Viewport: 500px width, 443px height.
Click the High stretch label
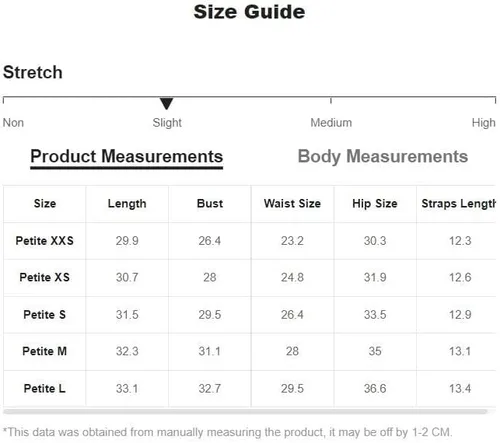coord(483,123)
